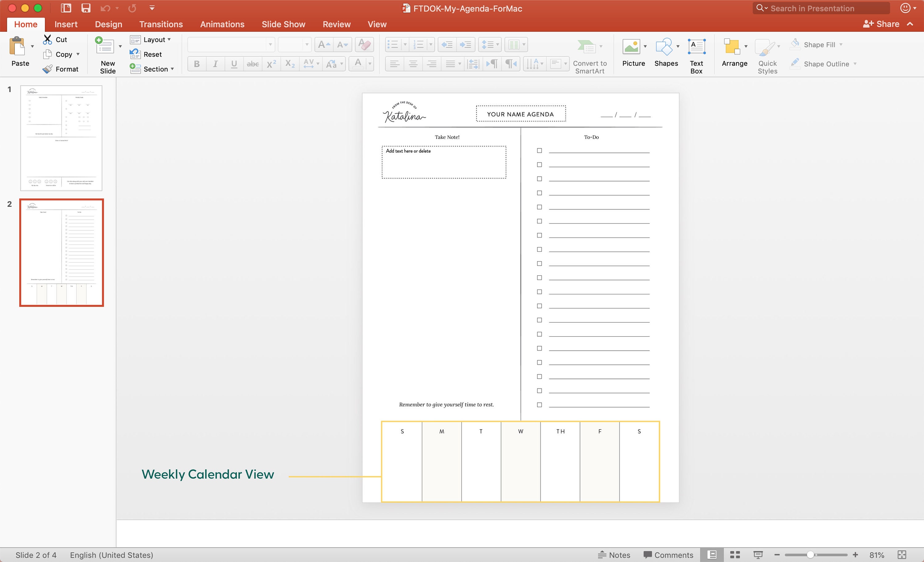Toggle underline formatting
924x562 pixels.
pyautogui.click(x=234, y=64)
